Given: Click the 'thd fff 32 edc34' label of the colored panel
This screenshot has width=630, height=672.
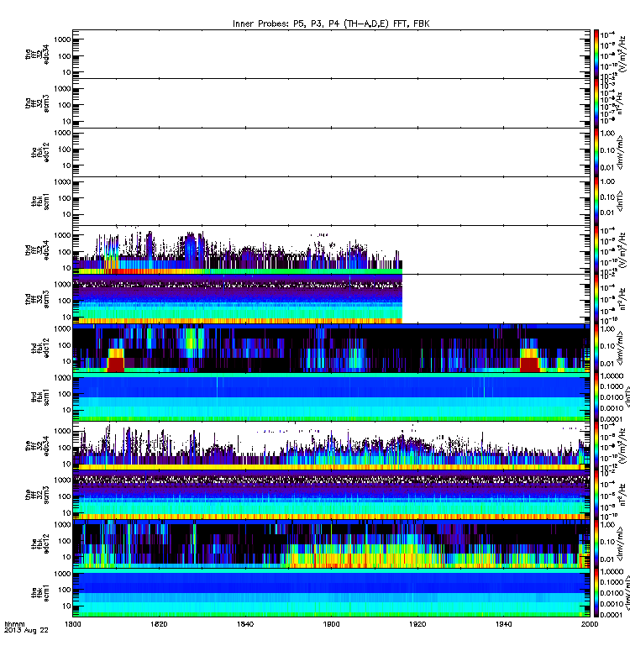Looking at the screenshot, I should (x=37, y=249).
